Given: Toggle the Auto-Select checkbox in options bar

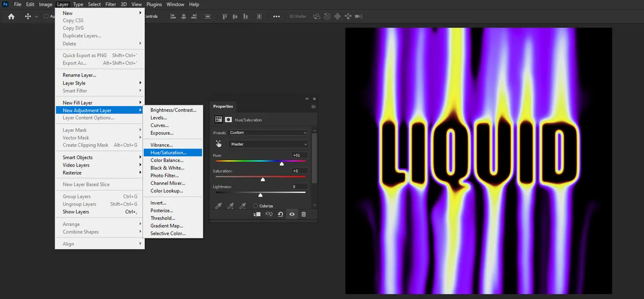Looking at the screenshot, I should 46,17.
